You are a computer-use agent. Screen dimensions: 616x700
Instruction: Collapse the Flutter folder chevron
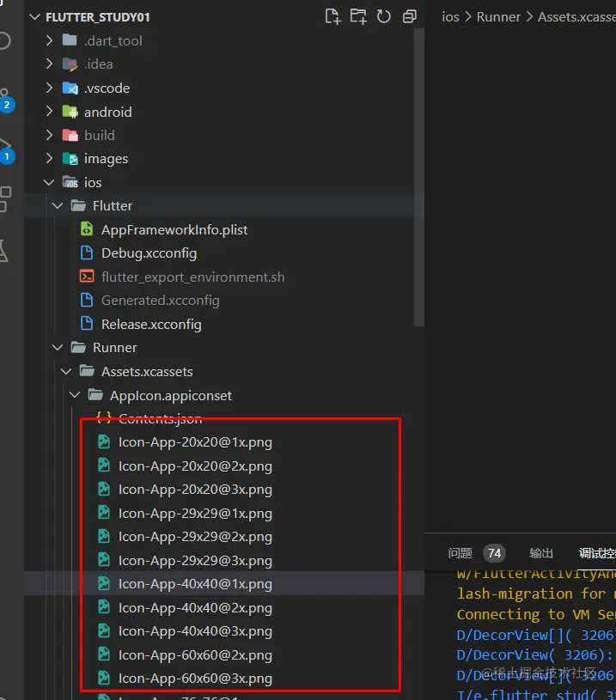[x=58, y=206]
